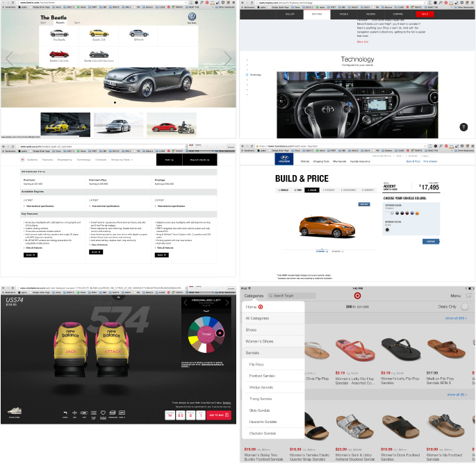Viewport: 476px width, 471px height.
Task: Click the Hyundai logo
Action: [x=284, y=159]
